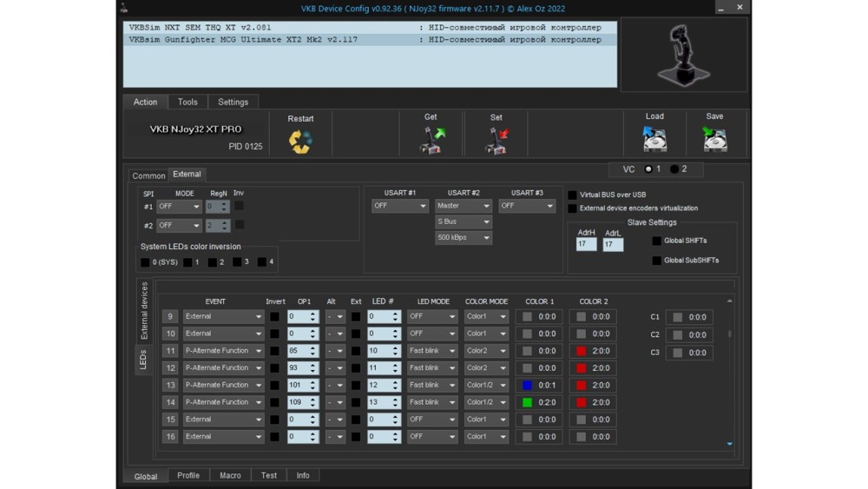Click the green Color 1 swatch in row 14
This screenshot has width=868, height=489.
[527, 402]
